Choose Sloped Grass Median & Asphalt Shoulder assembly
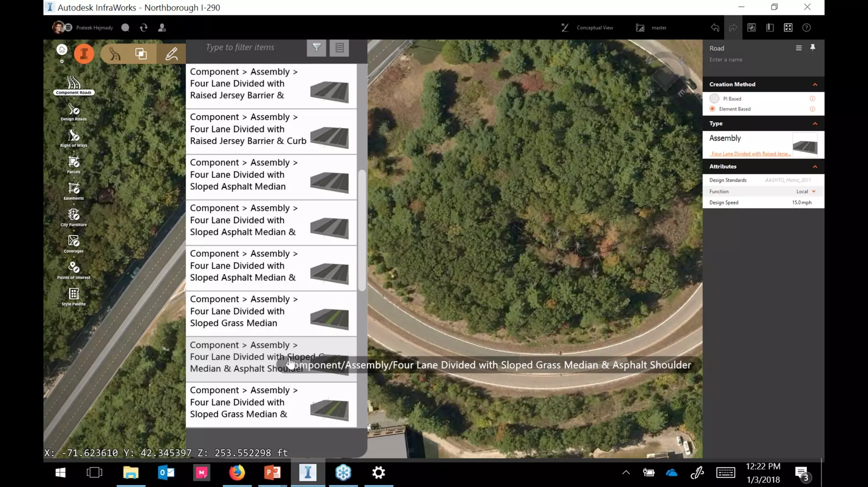The width and height of the screenshot is (868, 487). [271, 359]
